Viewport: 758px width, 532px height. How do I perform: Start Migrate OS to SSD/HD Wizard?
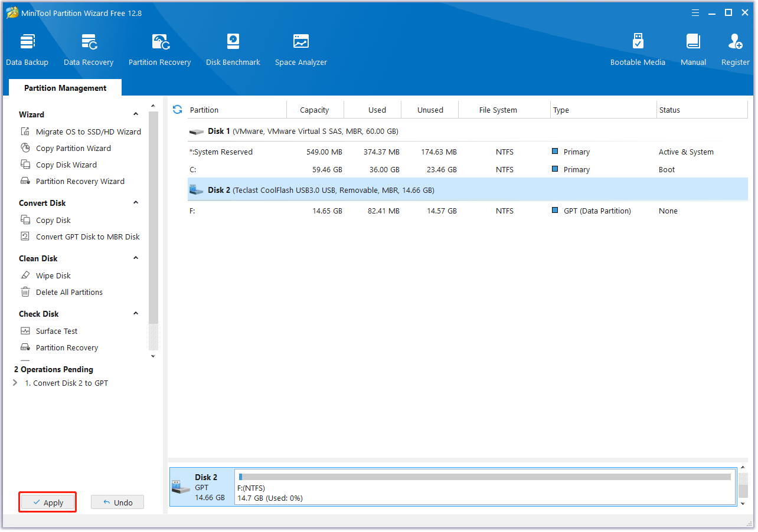coord(88,132)
